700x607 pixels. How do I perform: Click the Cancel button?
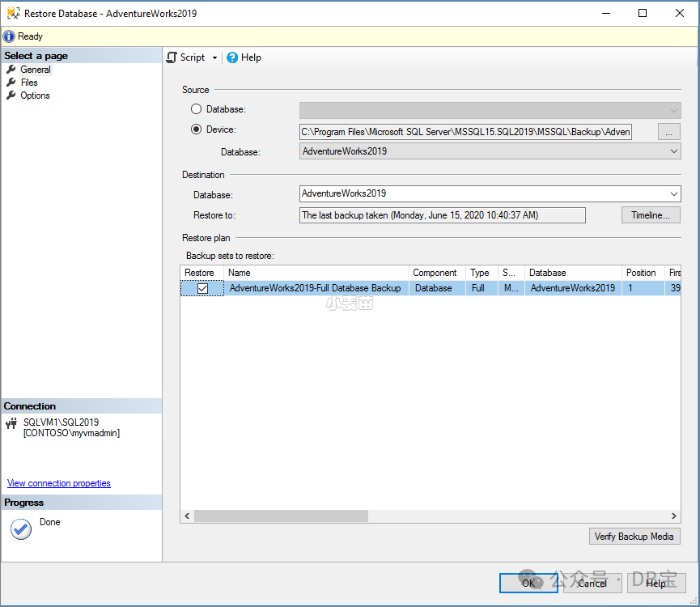[x=592, y=584]
